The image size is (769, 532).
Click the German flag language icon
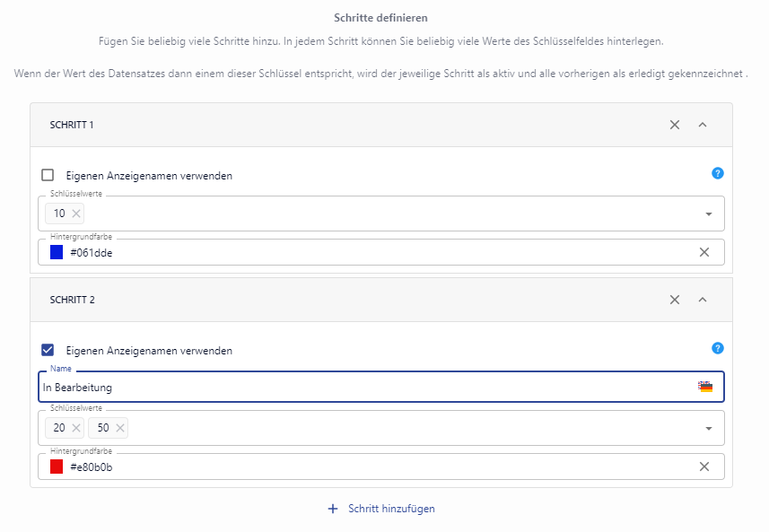click(705, 387)
